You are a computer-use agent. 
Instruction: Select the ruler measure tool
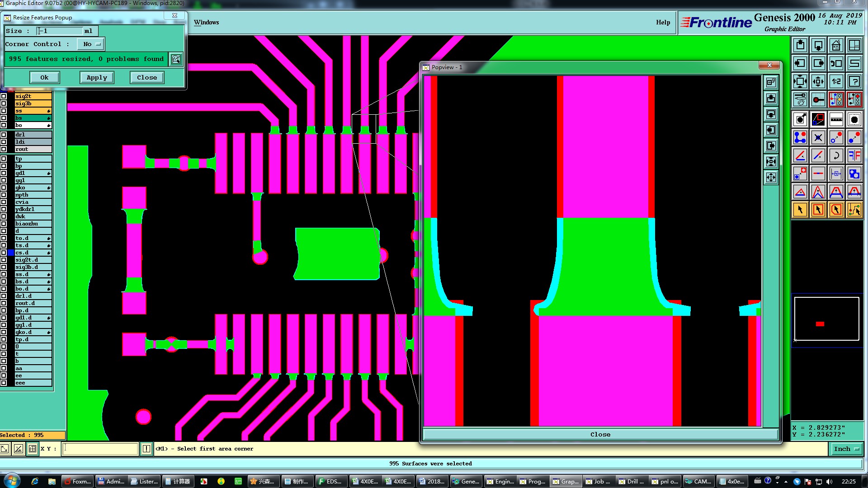(x=836, y=119)
